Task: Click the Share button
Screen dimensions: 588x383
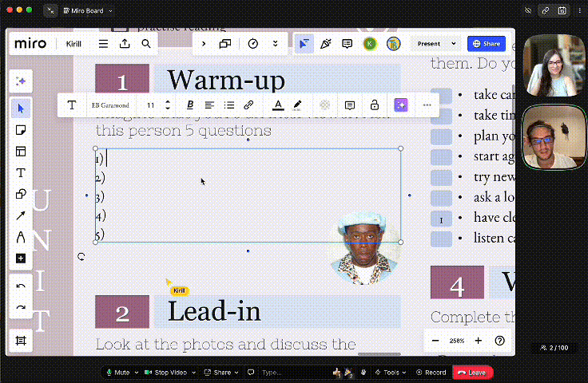Action: (487, 44)
